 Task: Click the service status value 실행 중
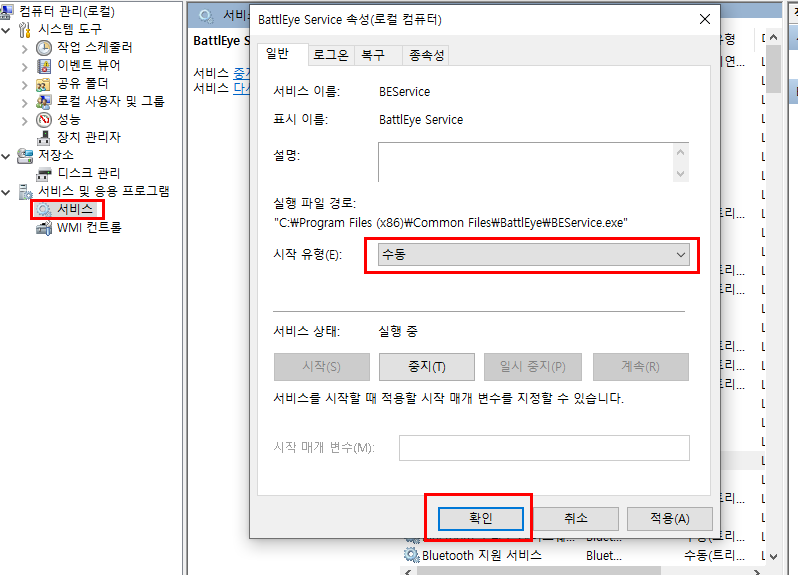click(397, 331)
